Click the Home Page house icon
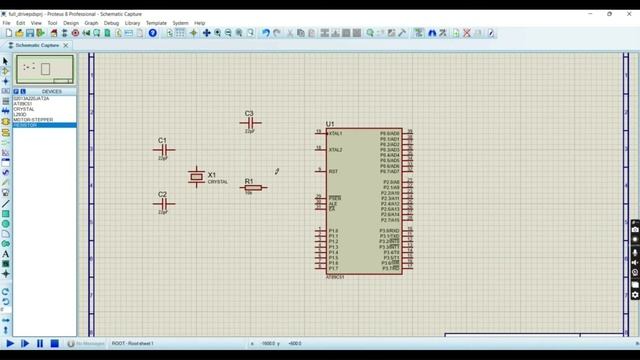640x360 pixels. [54, 33]
